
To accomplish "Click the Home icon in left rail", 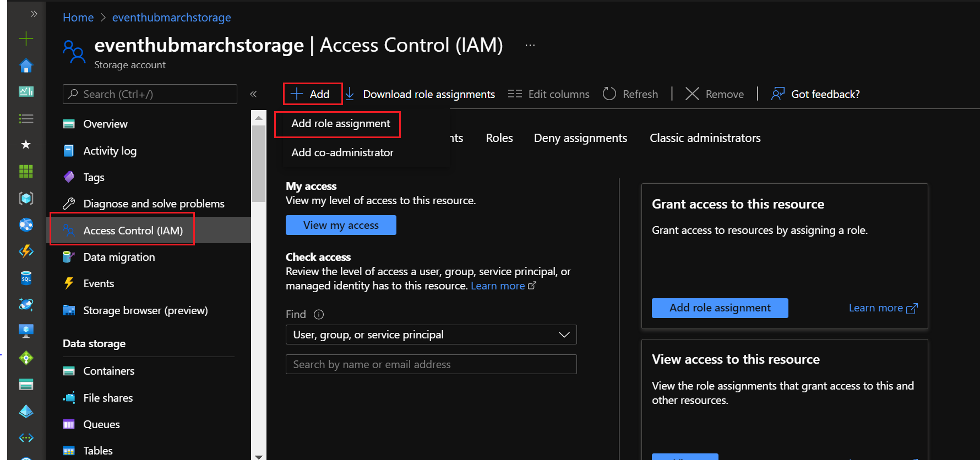I will tap(26, 66).
